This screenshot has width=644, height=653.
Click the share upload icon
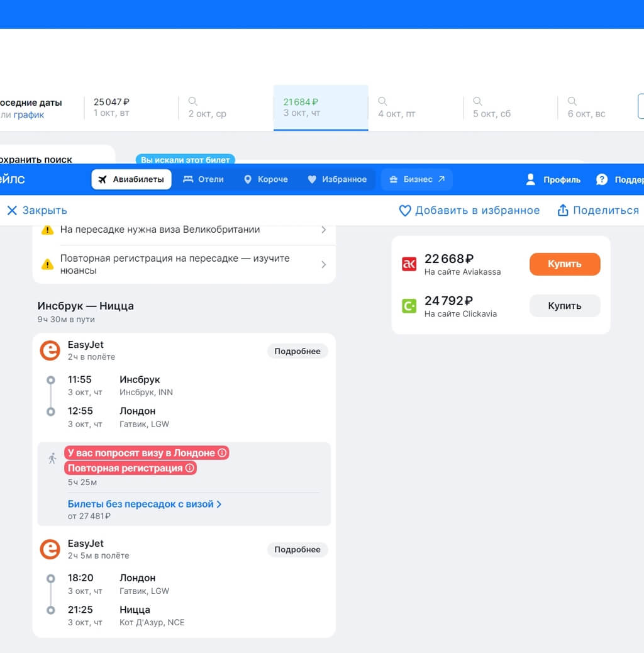[563, 210]
